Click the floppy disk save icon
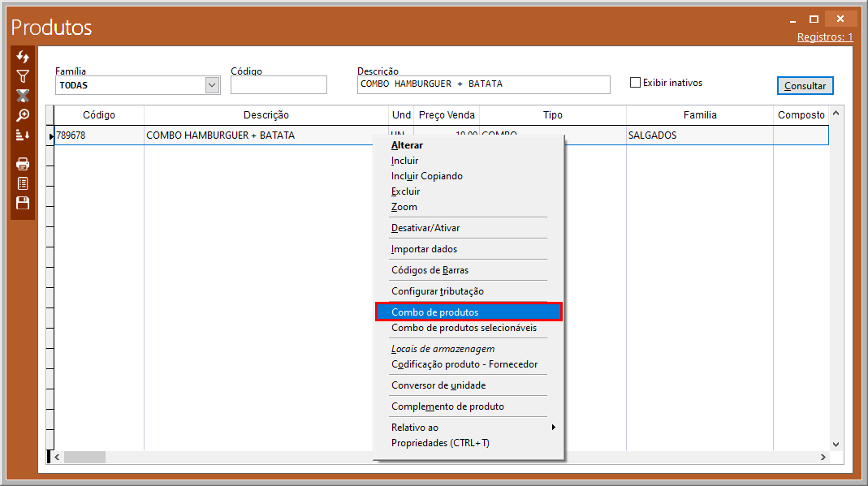Viewport: 868px width, 486px height. (x=23, y=203)
